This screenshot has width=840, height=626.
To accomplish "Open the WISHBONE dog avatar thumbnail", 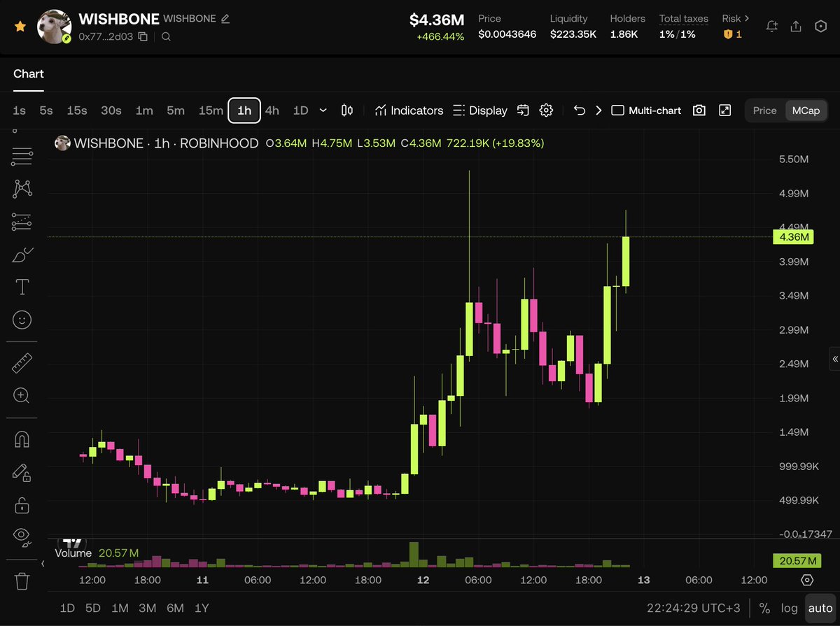I will click(x=54, y=27).
